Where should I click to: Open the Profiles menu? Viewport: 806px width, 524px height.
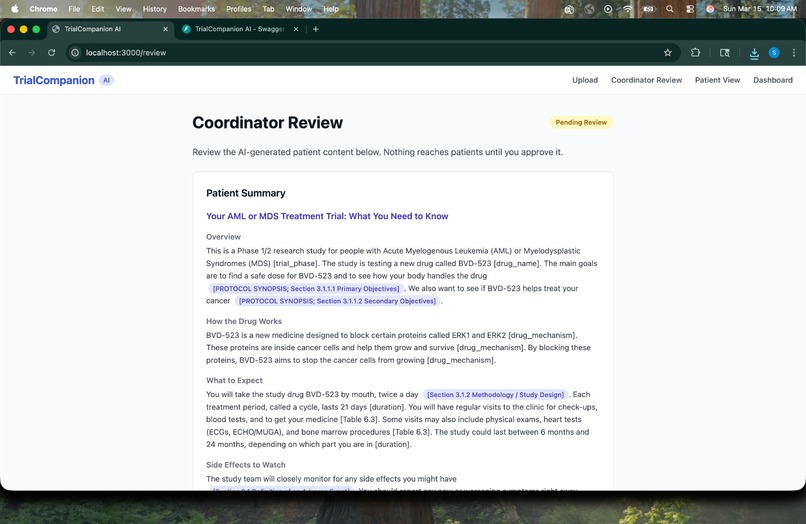pos(239,9)
